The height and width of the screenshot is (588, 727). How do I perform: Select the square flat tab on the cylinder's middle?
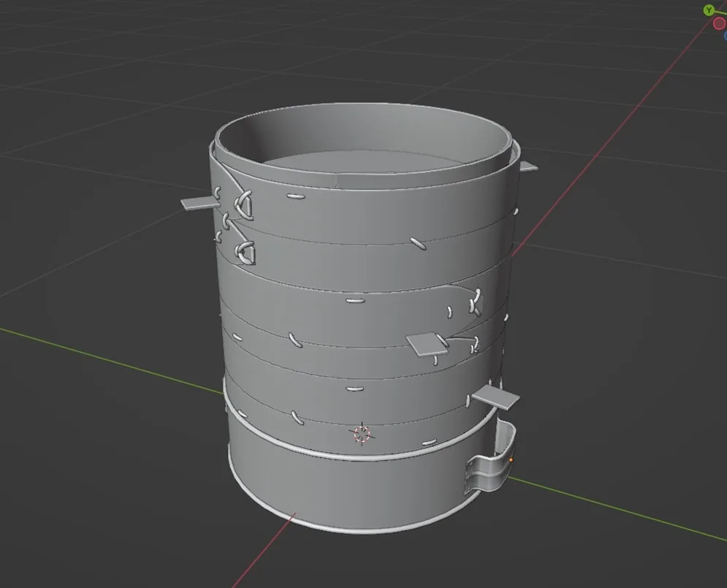point(427,344)
